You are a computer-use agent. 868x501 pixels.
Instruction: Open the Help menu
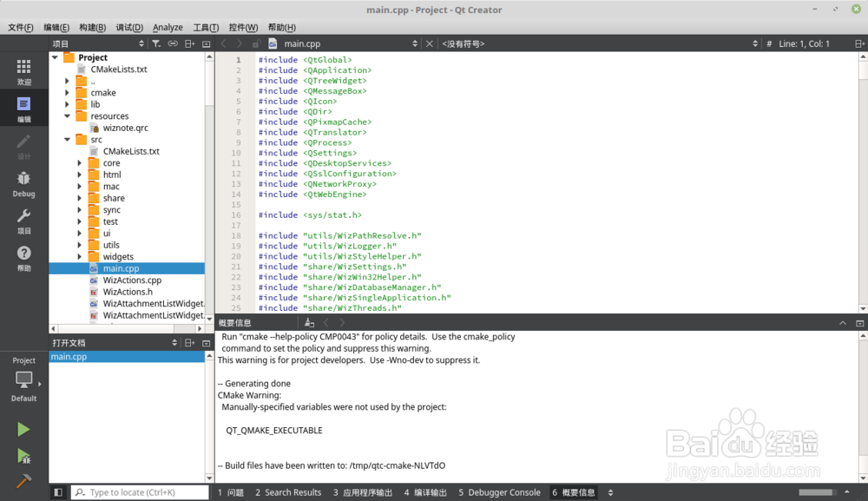[281, 27]
